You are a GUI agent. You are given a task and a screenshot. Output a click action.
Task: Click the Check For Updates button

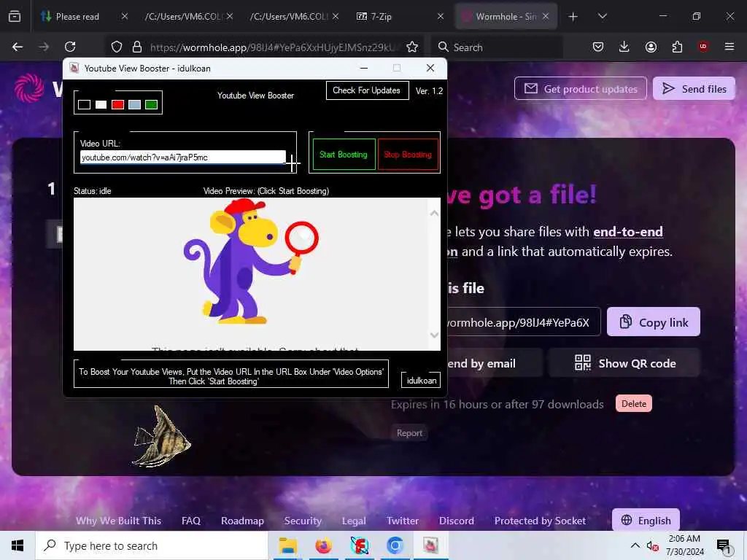(367, 90)
